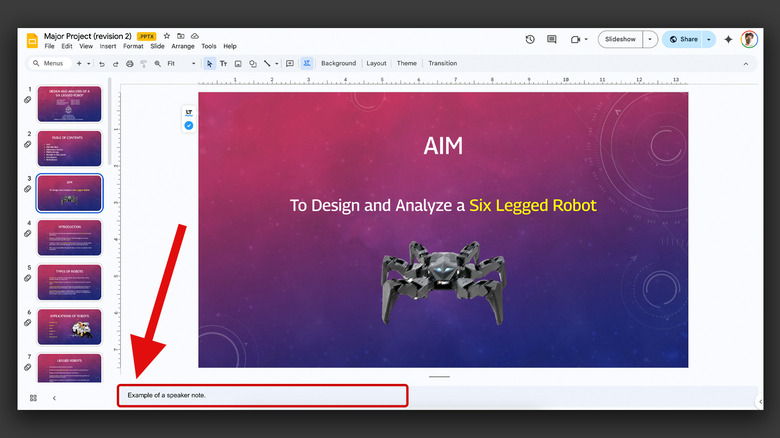Open the Slide menu

[x=157, y=46]
